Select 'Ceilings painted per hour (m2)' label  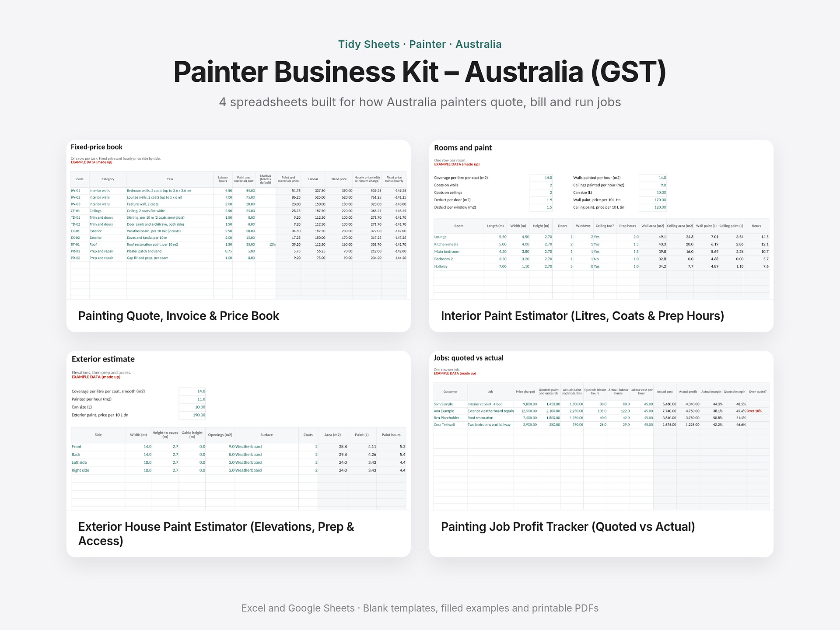[598, 185]
